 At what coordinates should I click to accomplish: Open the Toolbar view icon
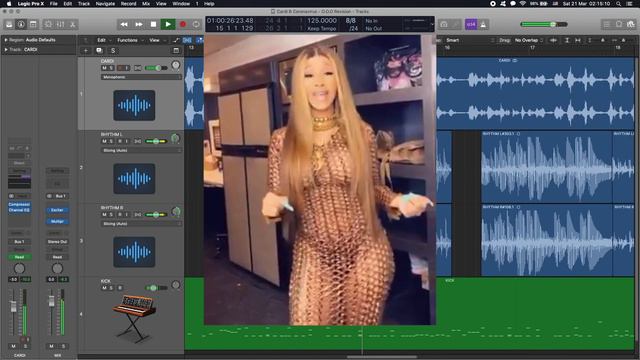(x=33, y=24)
